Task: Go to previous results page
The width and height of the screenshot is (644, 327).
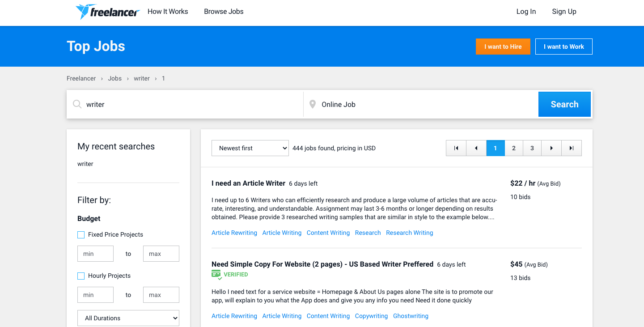Action: tap(476, 148)
